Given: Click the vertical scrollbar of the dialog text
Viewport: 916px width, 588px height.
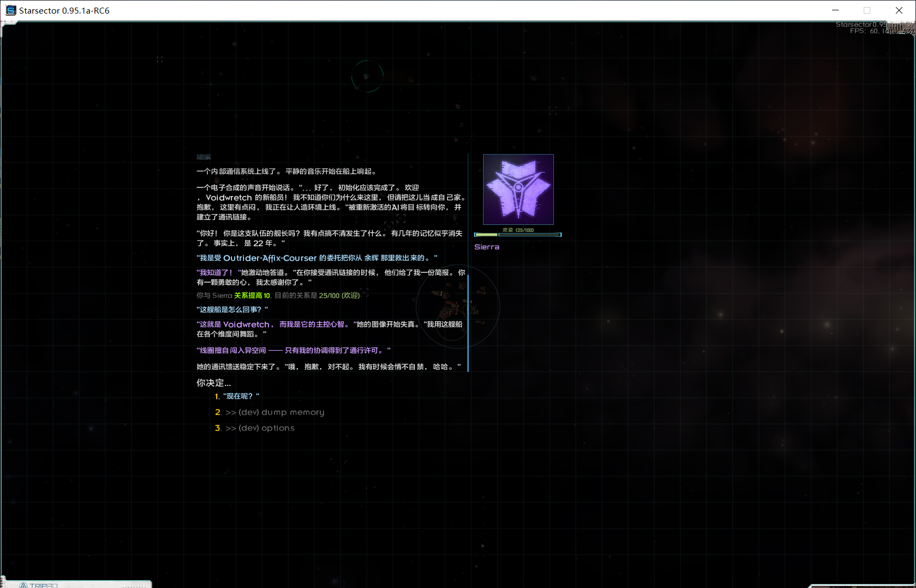Looking at the screenshot, I should [468, 323].
